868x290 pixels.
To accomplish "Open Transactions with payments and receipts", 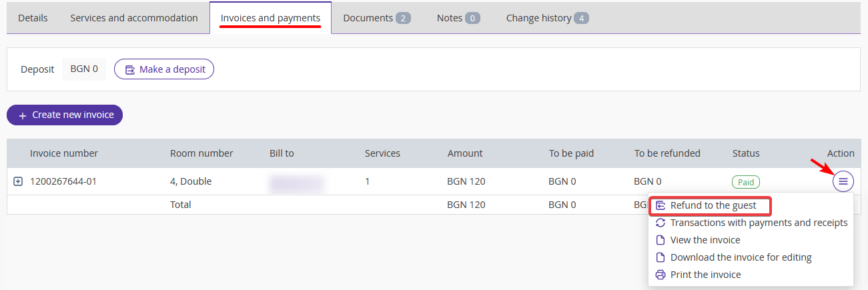I will point(759,223).
